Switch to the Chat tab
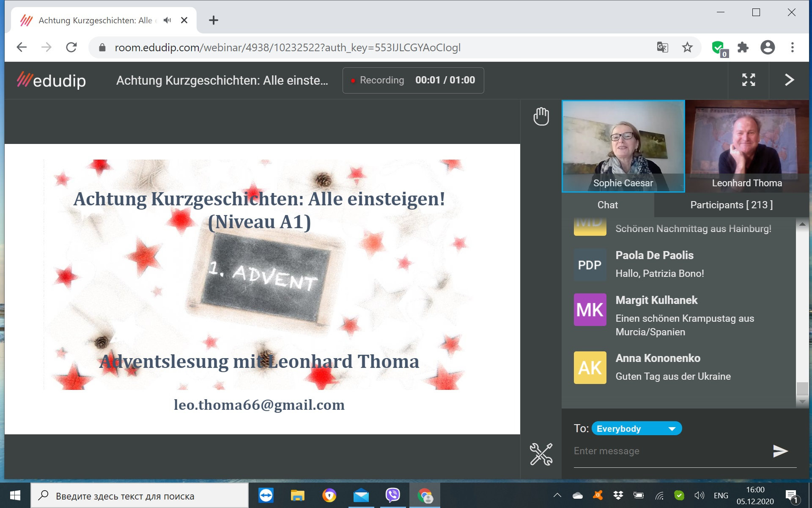 pyautogui.click(x=608, y=205)
